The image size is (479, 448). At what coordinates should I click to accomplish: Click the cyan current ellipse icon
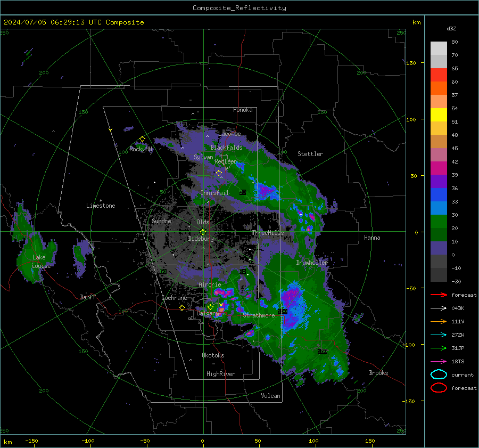pyautogui.click(x=439, y=374)
